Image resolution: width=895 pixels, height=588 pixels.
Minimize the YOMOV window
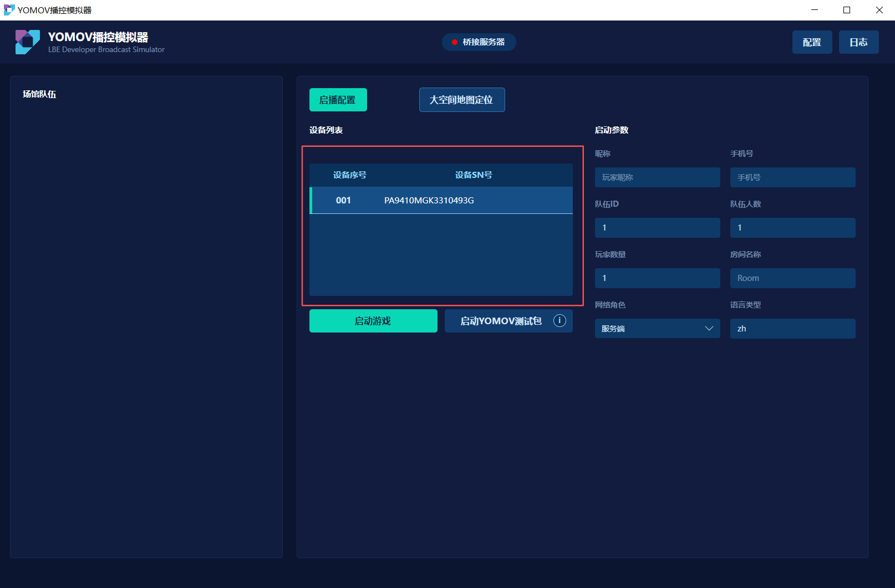coord(815,10)
